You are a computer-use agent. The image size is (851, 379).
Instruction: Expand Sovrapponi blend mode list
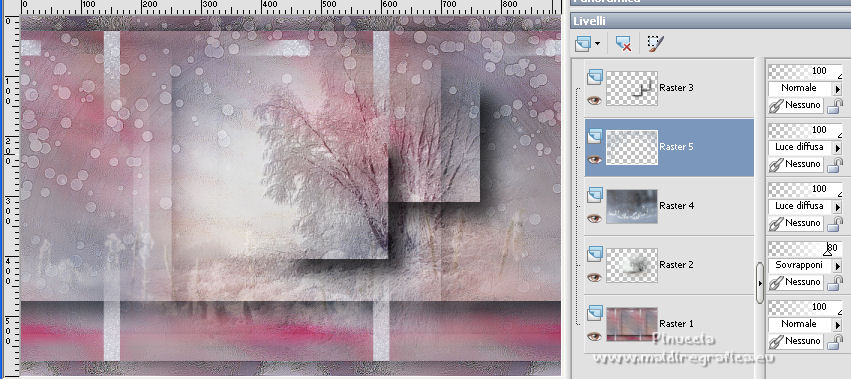837,266
